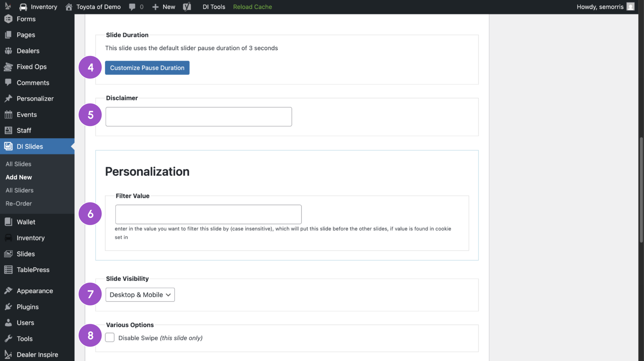Image resolution: width=644 pixels, height=361 pixels.
Task: Click the Forms sidebar icon
Action: click(x=8, y=19)
